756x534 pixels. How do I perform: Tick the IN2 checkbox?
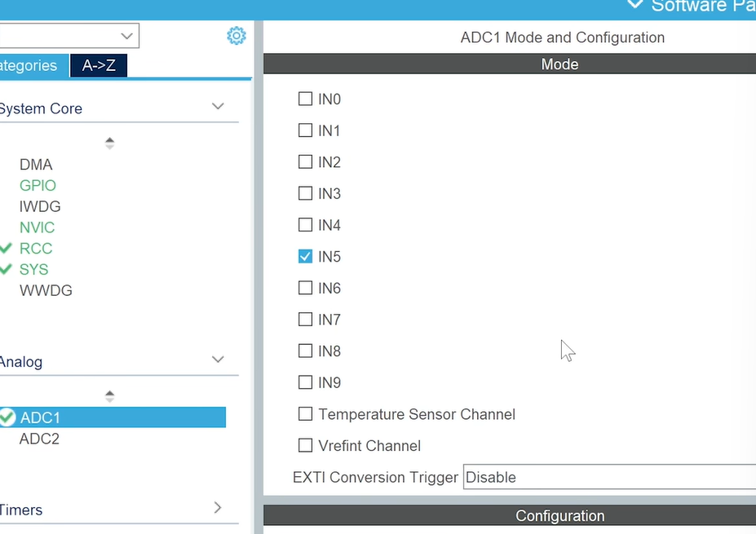click(305, 162)
